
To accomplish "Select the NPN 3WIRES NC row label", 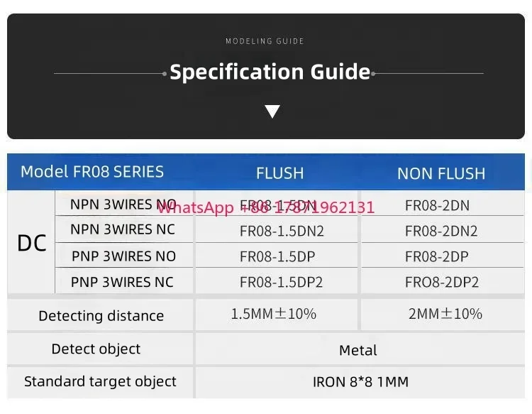I will pyautogui.click(x=123, y=229).
